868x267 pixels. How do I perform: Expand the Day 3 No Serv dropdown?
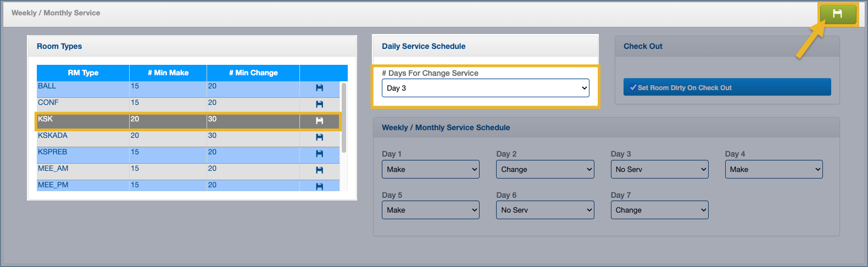(x=659, y=169)
